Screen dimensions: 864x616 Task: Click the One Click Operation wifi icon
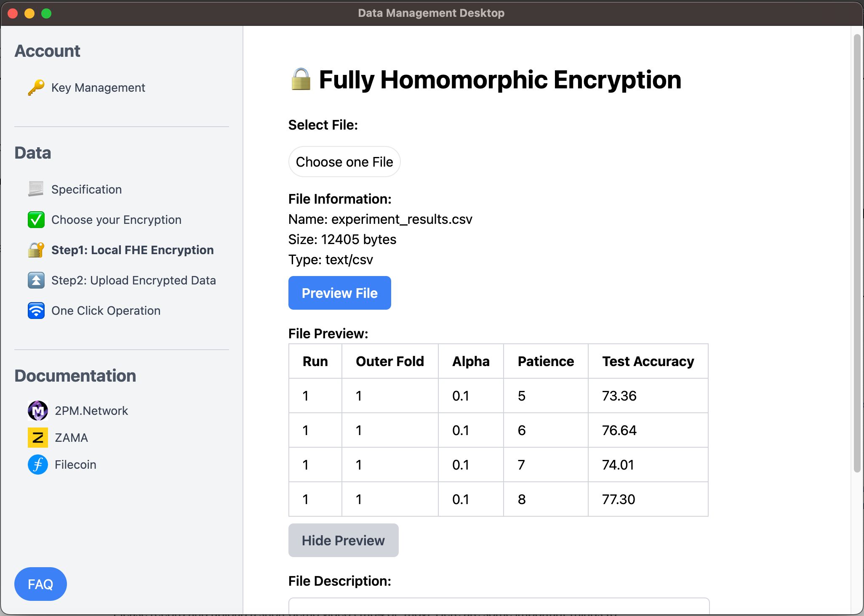35,311
